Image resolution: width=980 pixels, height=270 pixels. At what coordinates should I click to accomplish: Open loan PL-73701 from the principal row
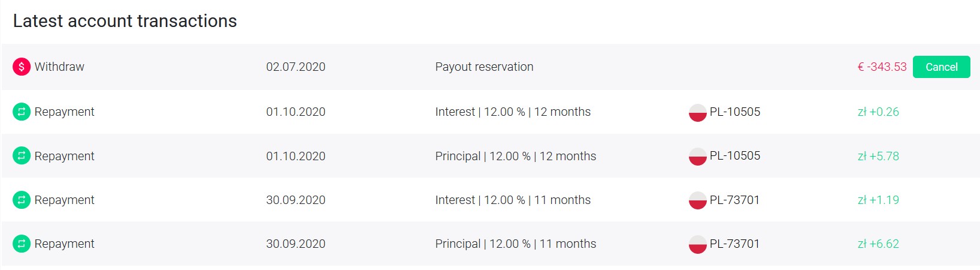click(734, 244)
